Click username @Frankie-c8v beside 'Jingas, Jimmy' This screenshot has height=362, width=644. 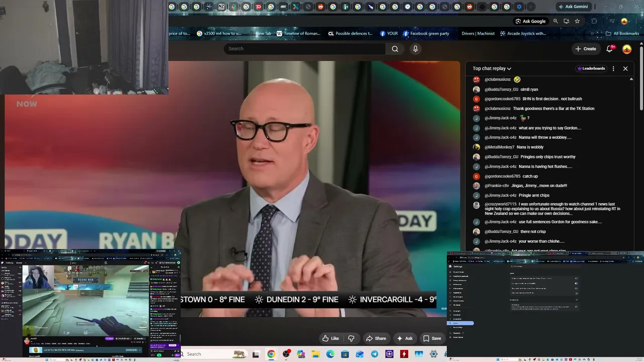coord(497,186)
